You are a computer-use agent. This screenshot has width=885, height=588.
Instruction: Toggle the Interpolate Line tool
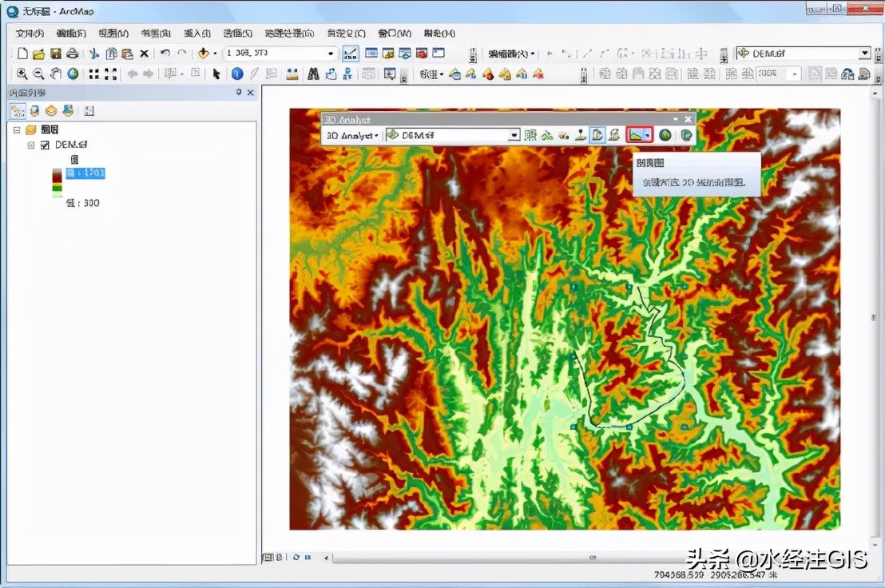[x=597, y=136]
